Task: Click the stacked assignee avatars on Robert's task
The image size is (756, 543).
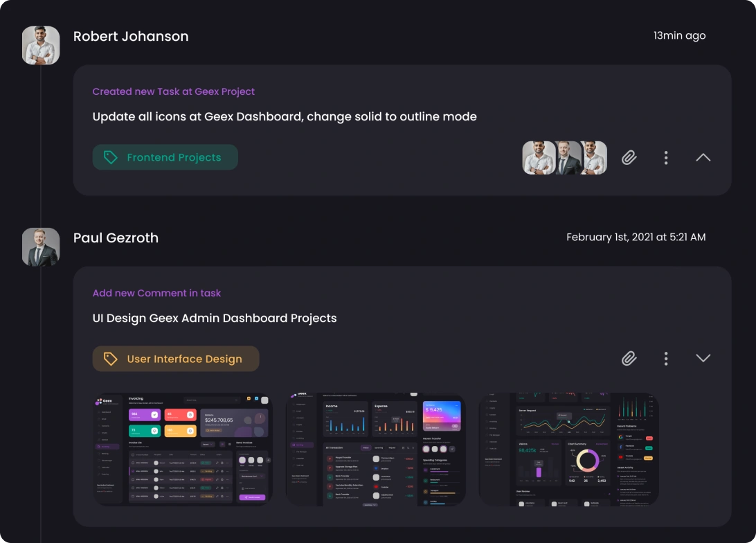Action: (564, 157)
